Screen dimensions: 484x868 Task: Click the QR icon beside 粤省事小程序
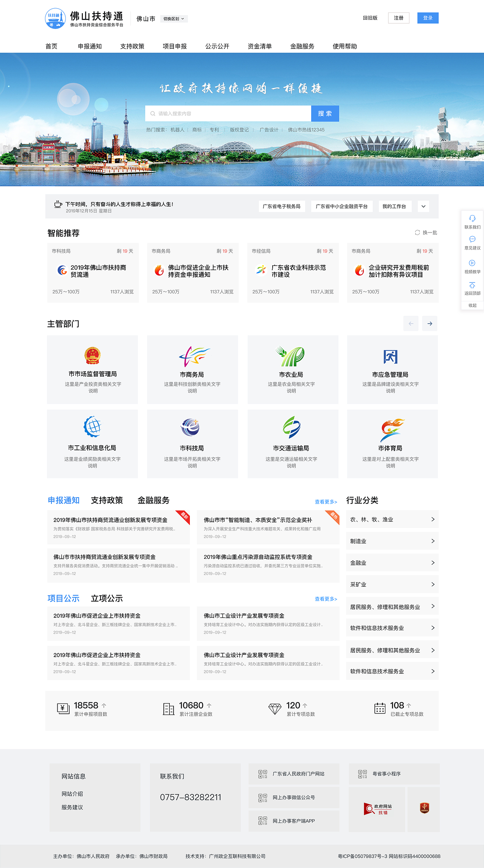point(363,774)
